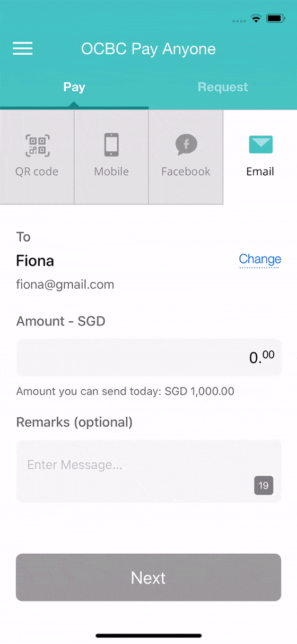Switch to the Pay tab
The image size is (297, 644).
(x=74, y=87)
